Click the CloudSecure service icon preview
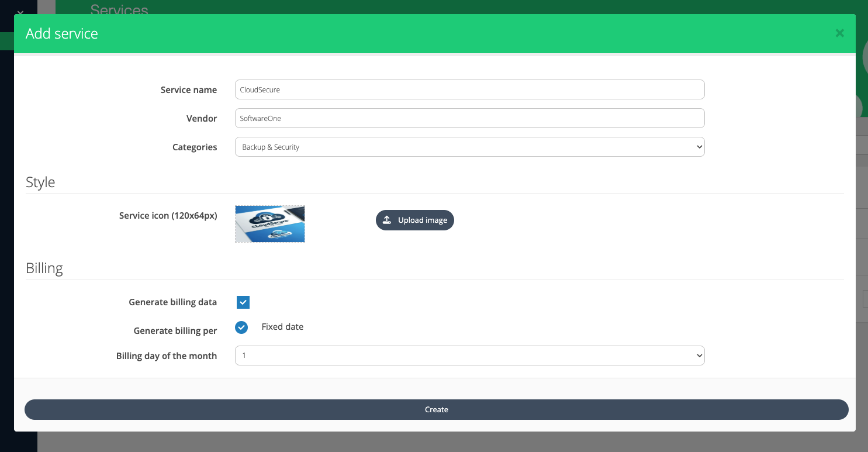Viewport: 868px width, 452px height. click(270, 223)
